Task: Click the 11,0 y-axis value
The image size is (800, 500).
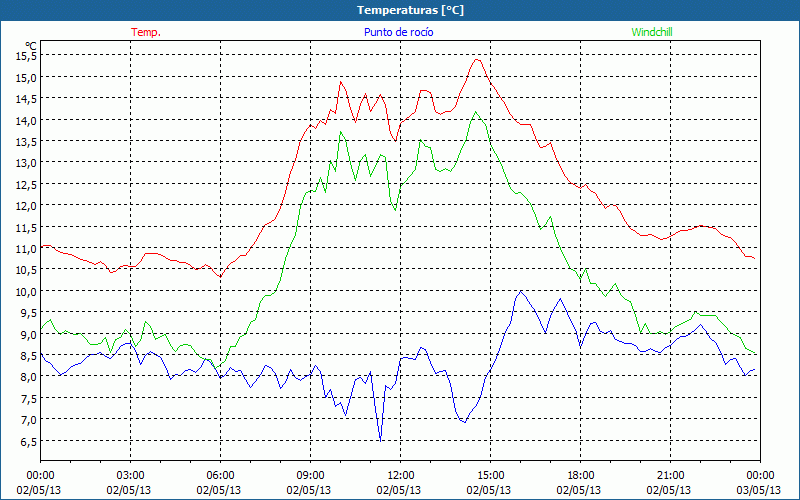Action: 27,249
